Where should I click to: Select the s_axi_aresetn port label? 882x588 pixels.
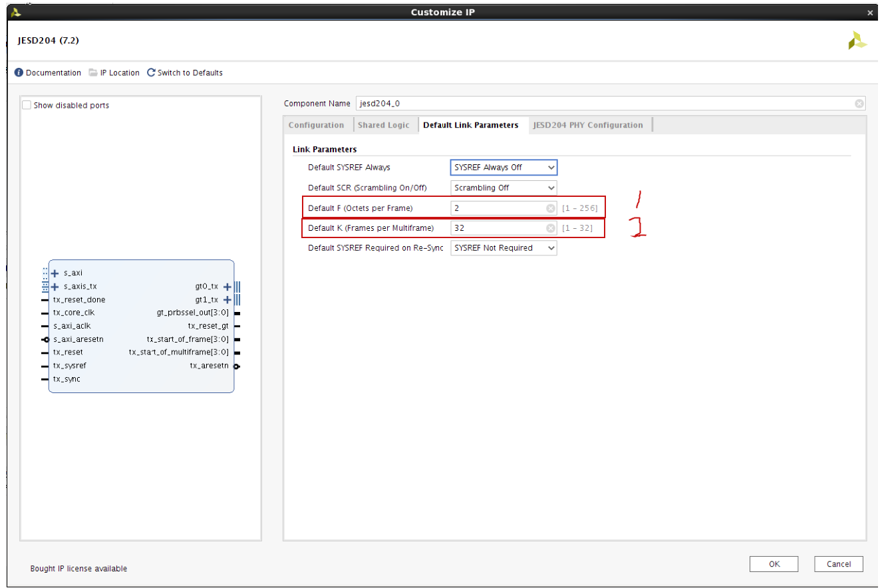[78, 339]
